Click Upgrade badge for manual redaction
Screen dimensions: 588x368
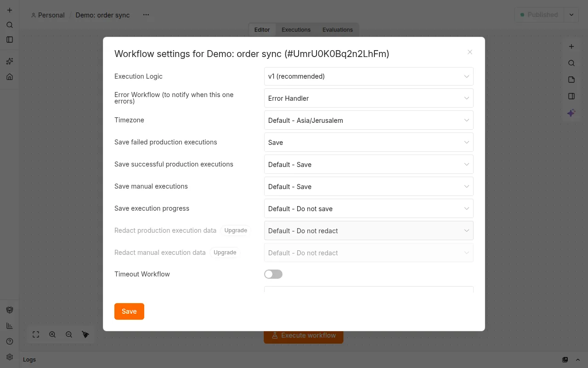coord(225,253)
